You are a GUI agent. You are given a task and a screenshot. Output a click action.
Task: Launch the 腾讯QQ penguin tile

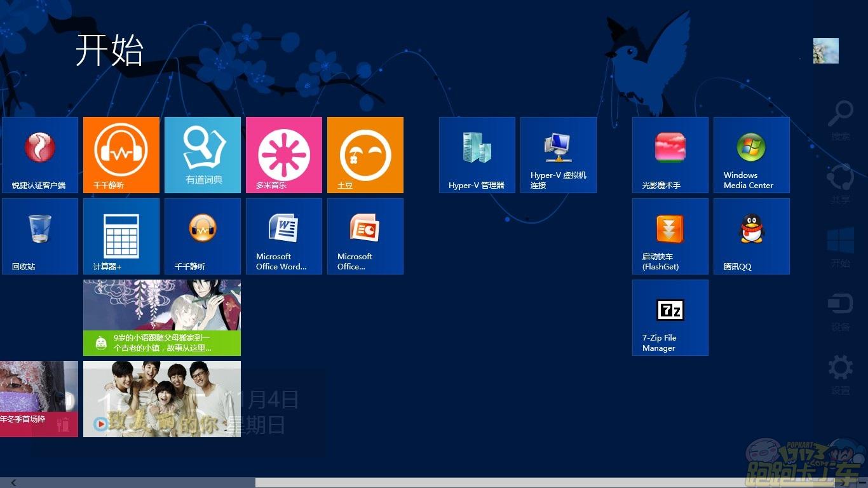click(x=752, y=236)
